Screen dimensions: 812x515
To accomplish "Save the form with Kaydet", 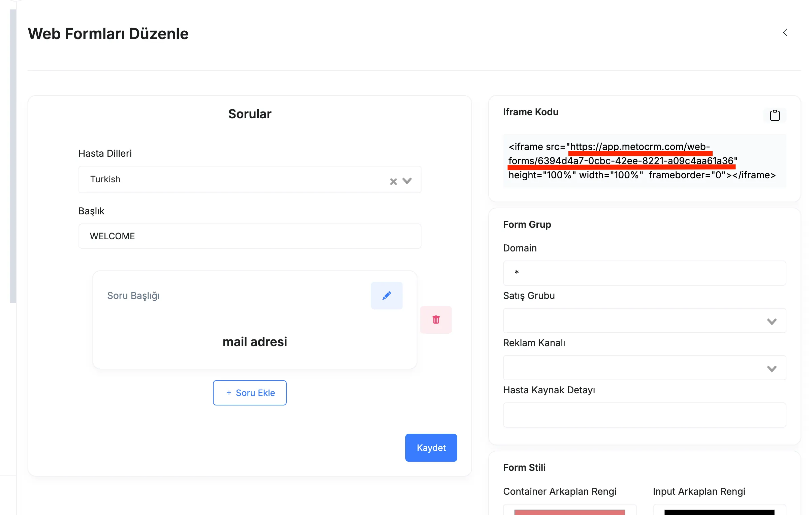I will (x=431, y=448).
